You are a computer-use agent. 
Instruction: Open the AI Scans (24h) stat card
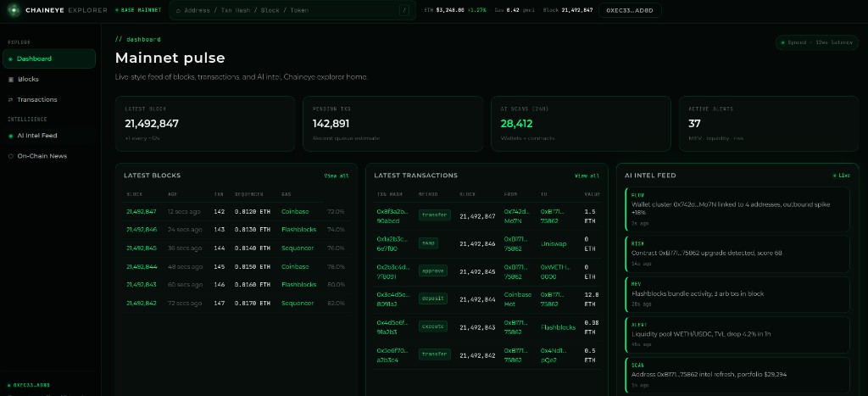click(x=581, y=124)
